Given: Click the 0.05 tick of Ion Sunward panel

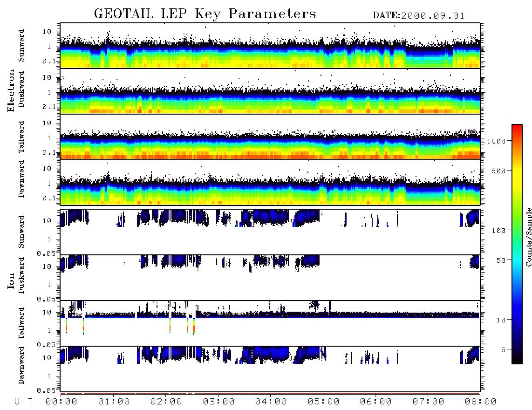Looking at the screenshot, I should pos(46,253).
